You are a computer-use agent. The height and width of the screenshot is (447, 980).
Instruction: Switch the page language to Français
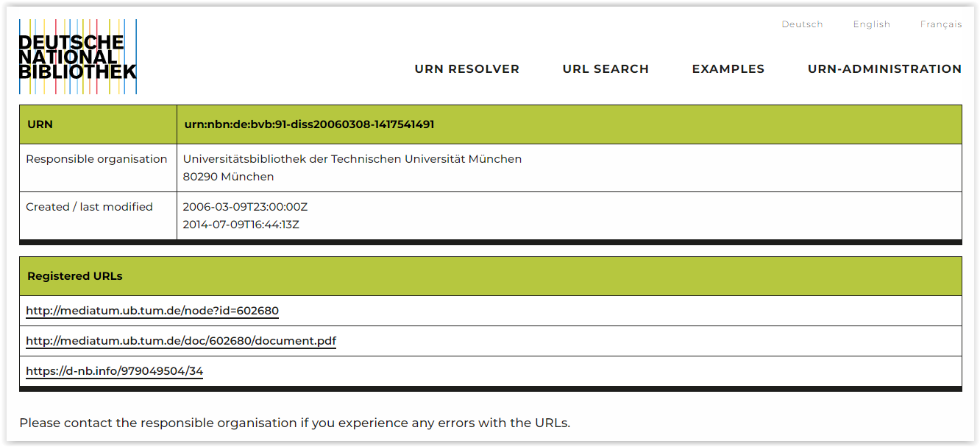coord(941,24)
